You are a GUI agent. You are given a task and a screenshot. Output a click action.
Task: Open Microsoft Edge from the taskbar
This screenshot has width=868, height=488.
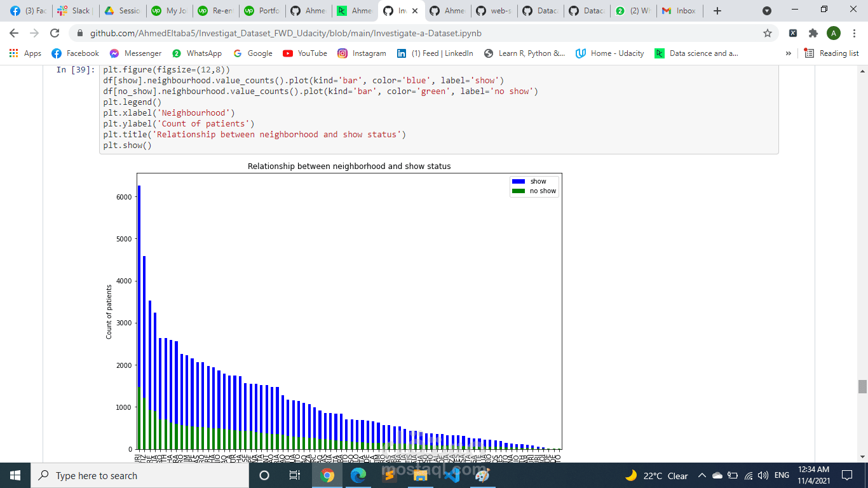(x=358, y=475)
